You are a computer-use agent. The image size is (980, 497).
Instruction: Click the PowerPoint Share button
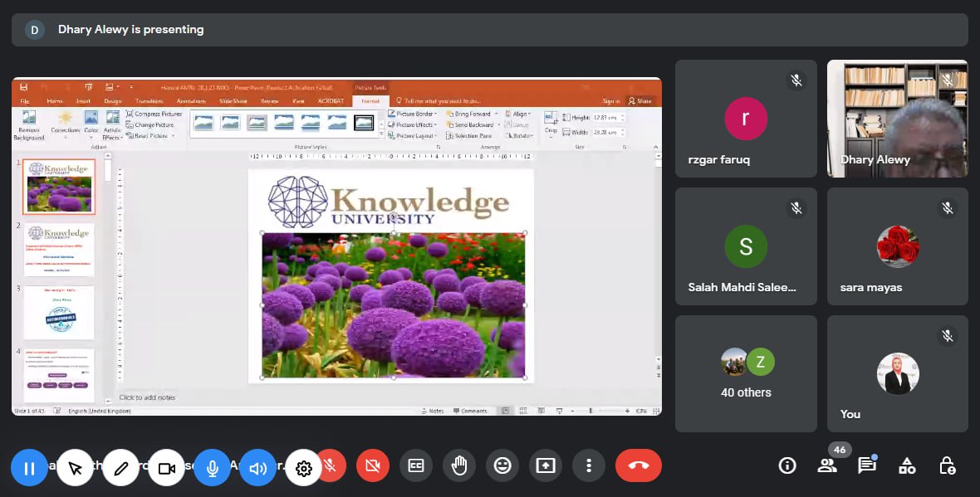[640, 101]
